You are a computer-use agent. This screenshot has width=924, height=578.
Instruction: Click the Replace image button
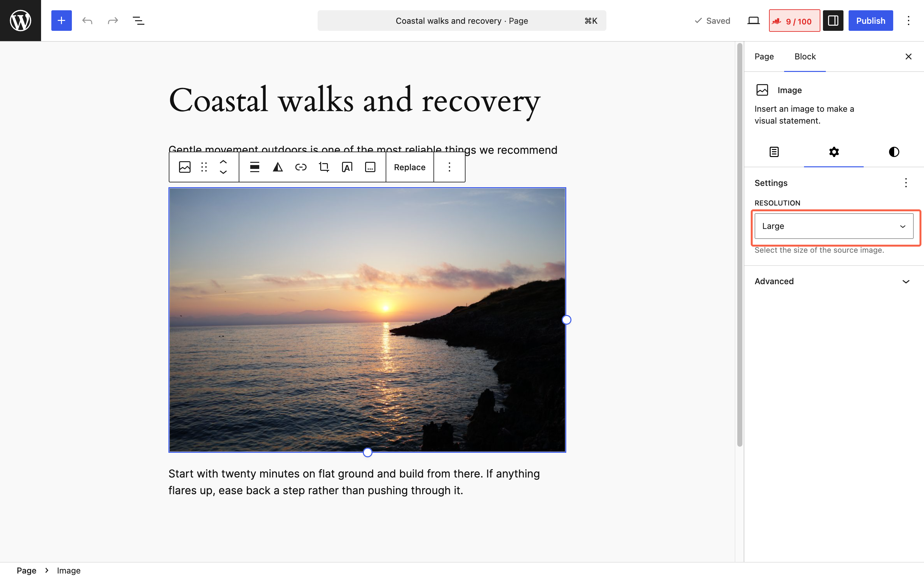click(x=409, y=167)
